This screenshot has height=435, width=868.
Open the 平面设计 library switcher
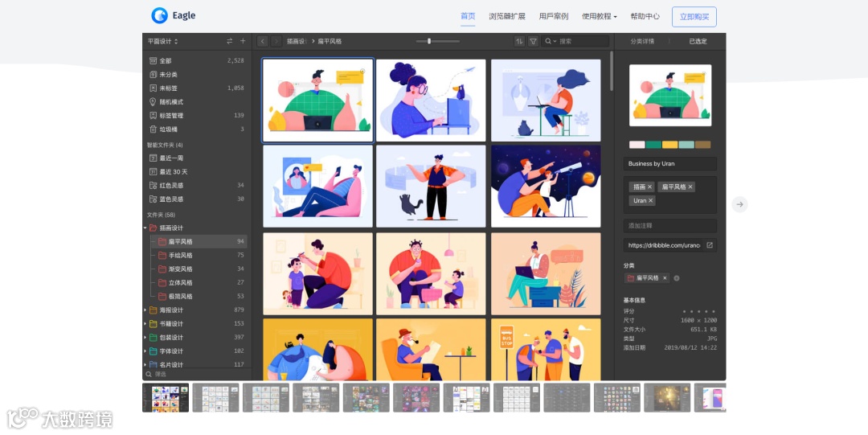[162, 41]
